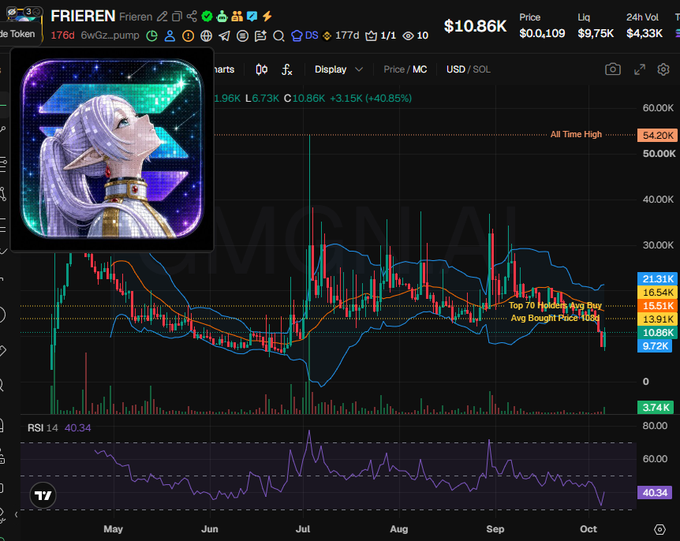This screenshot has width=680, height=541.
Task: Click the blue 21.31K band label
Action: [657, 279]
